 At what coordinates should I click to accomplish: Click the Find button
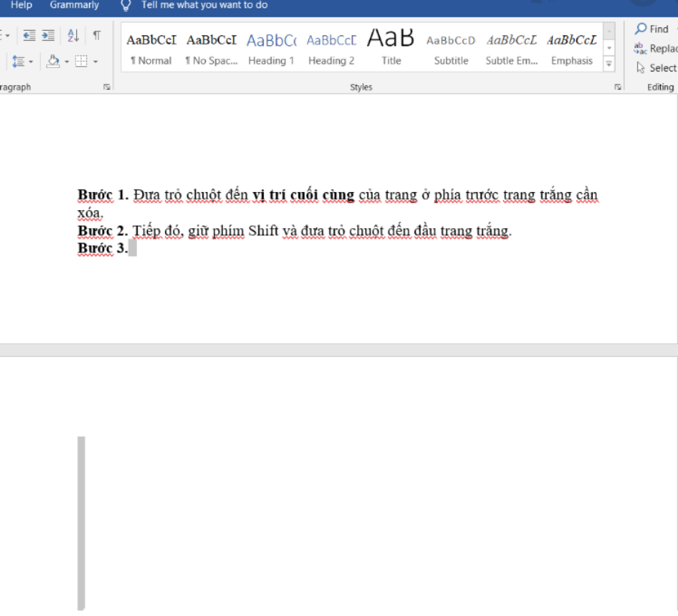652,29
